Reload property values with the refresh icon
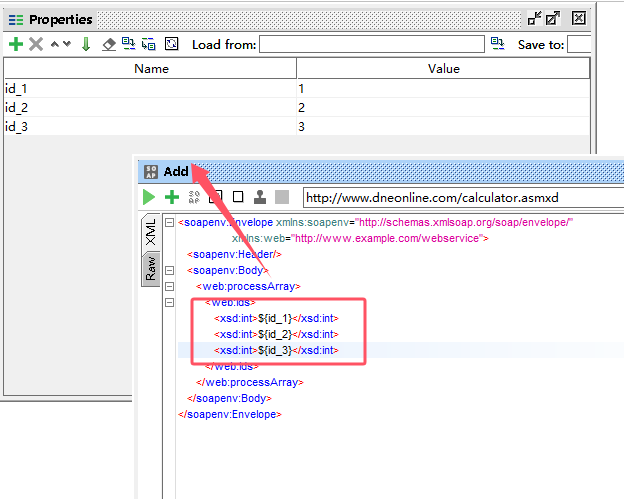 pyautogui.click(x=172, y=44)
